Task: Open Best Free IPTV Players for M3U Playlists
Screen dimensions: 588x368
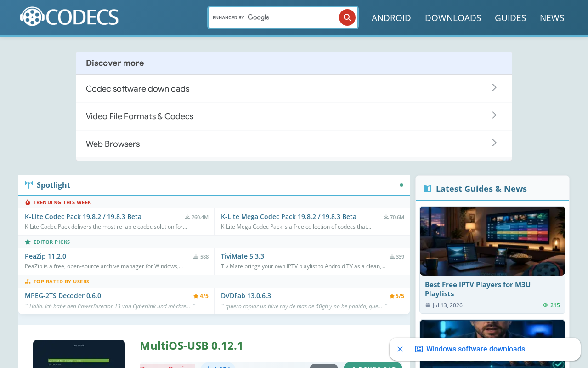Action: point(478,289)
